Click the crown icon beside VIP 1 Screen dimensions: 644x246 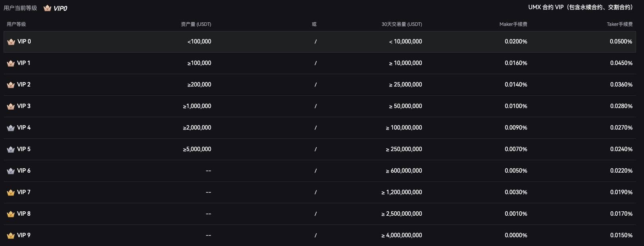(11, 63)
